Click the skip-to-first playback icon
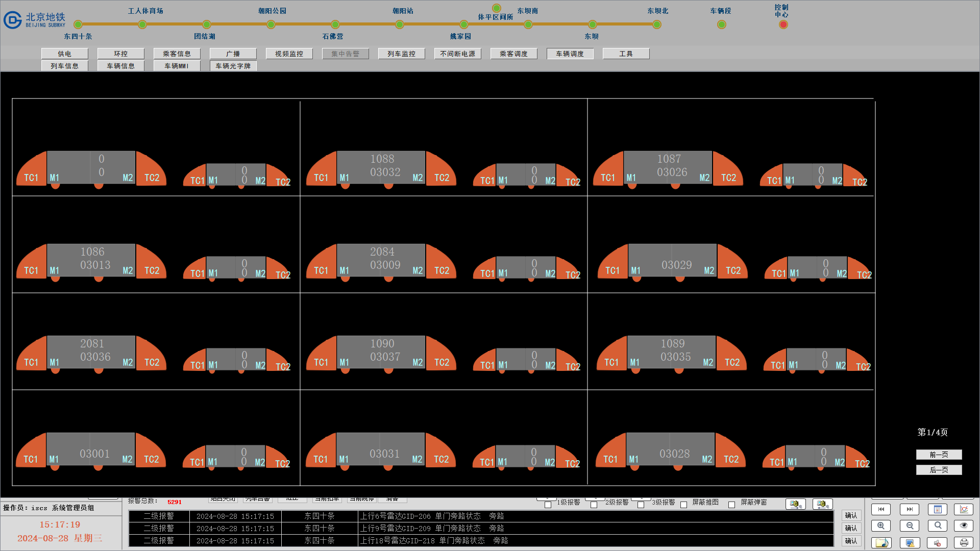 (x=881, y=509)
